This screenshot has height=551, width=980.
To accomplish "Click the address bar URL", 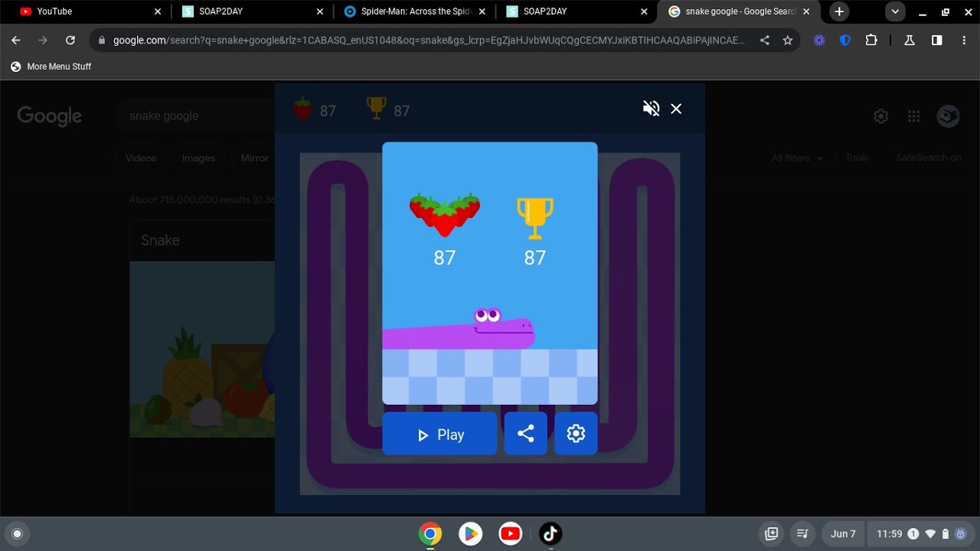I will [429, 41].
